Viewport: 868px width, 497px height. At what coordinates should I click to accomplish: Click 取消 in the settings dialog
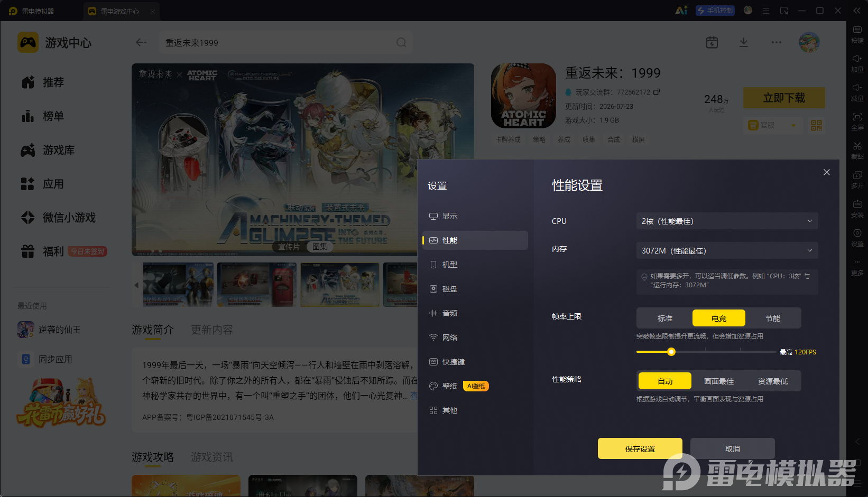[x=733, y=448]
